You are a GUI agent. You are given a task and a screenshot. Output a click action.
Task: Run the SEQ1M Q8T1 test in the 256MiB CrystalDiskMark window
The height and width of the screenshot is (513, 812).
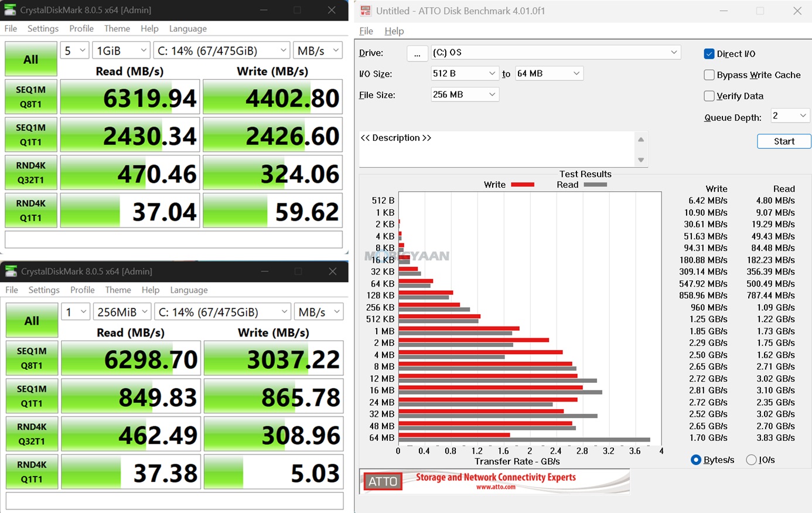[x=32, y=358]
